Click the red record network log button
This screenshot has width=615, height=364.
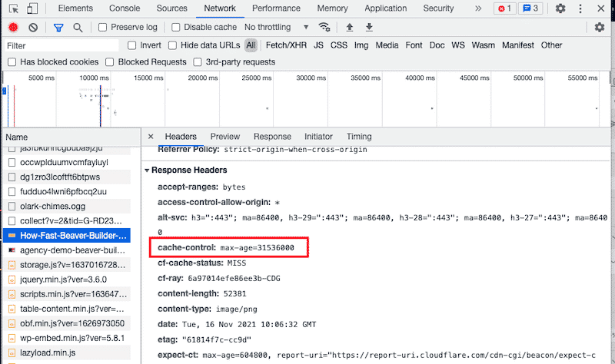click(x=13, y=27)
